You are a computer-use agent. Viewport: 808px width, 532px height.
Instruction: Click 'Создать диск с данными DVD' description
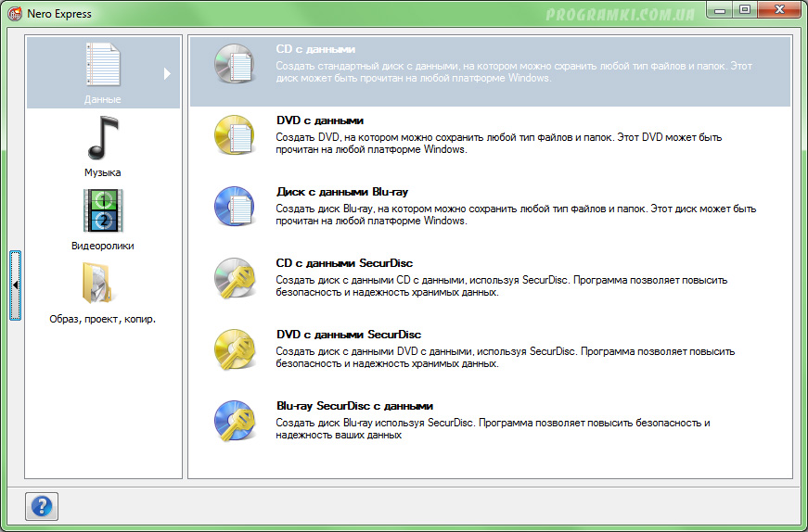click(505, 358)
